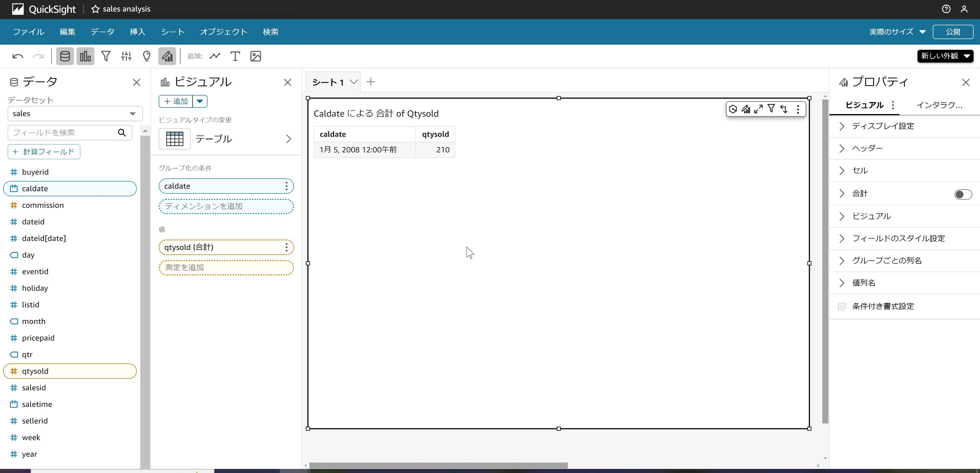Screen dimensions: 980x473
Task: Open the parameters sliders icon
Action: click(x=126, y=56)
